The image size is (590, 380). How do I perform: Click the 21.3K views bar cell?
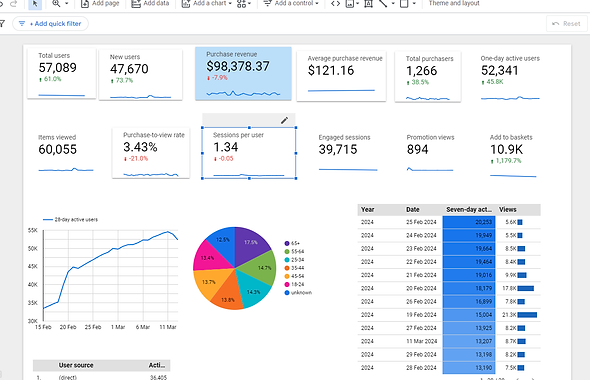[519, 315]
